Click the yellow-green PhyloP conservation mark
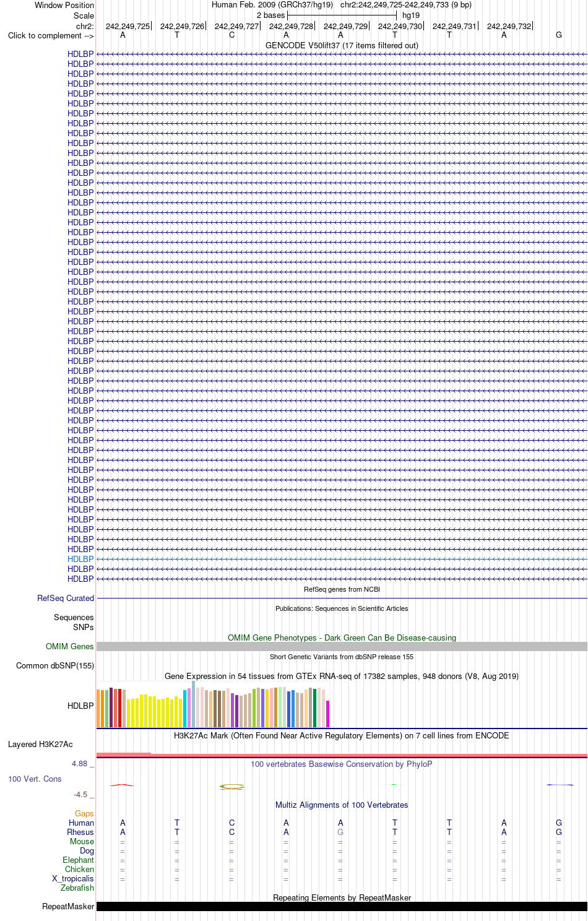 pos(232,787)
